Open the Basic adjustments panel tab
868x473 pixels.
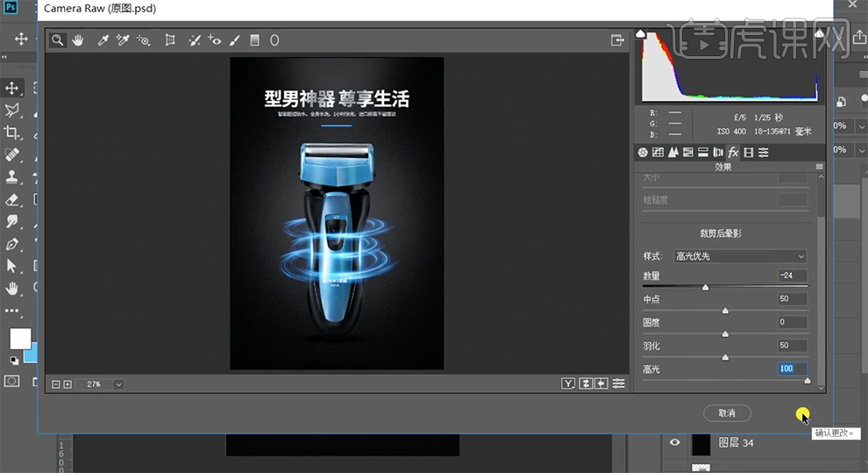pos(643,153)
